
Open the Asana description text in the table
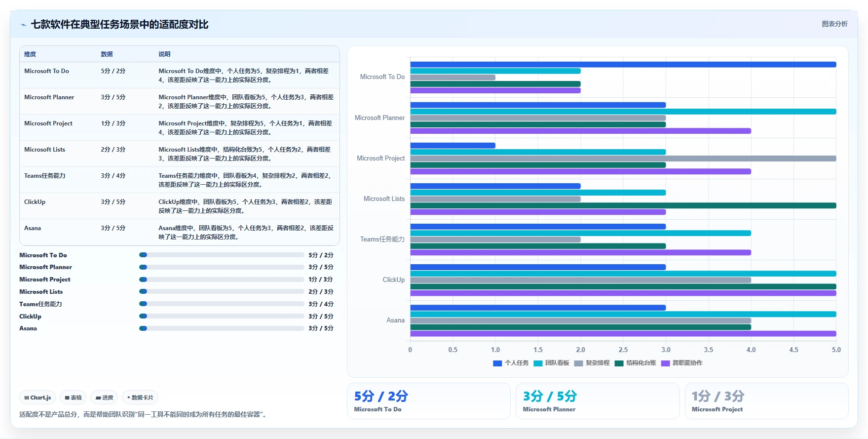tap(246, 233)
